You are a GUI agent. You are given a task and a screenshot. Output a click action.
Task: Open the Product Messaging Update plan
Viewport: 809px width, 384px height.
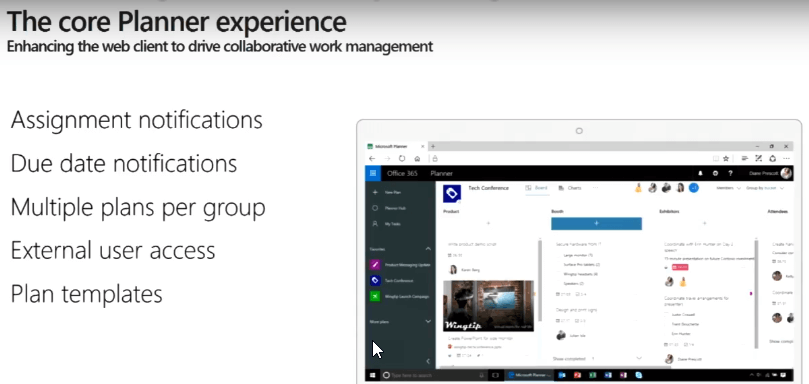400,265
